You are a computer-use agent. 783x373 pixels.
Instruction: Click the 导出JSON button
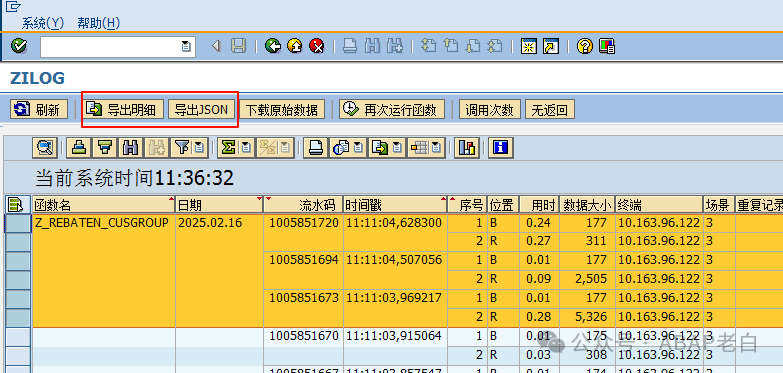click(x=201, y=109)
